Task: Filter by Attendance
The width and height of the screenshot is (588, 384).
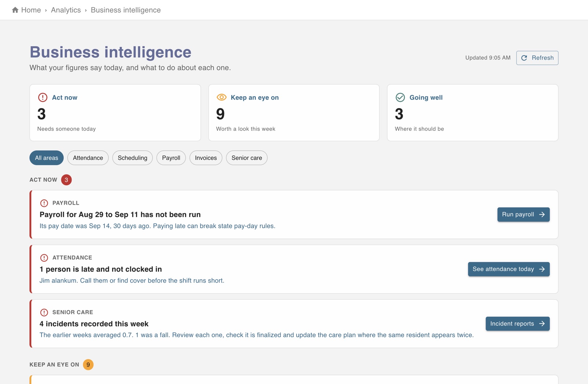Action: click(x=88, y=158)
